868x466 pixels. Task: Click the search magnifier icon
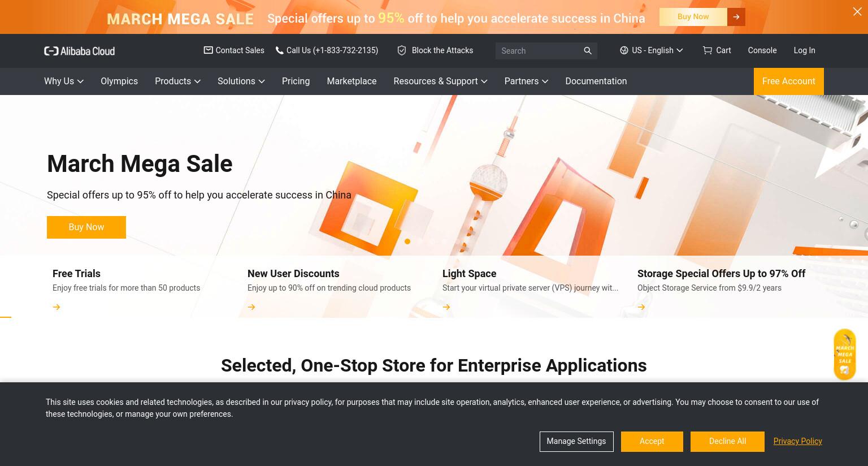coord(588,51)
